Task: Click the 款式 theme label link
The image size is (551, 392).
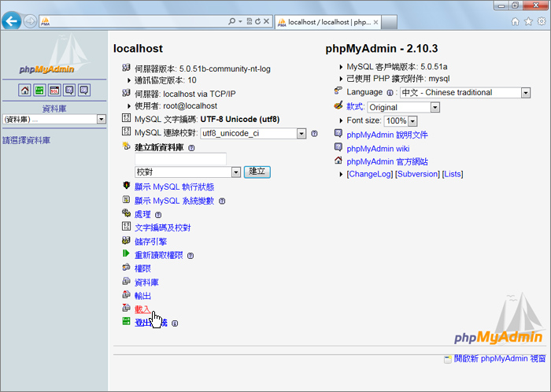Action: (x=355, y=106)
